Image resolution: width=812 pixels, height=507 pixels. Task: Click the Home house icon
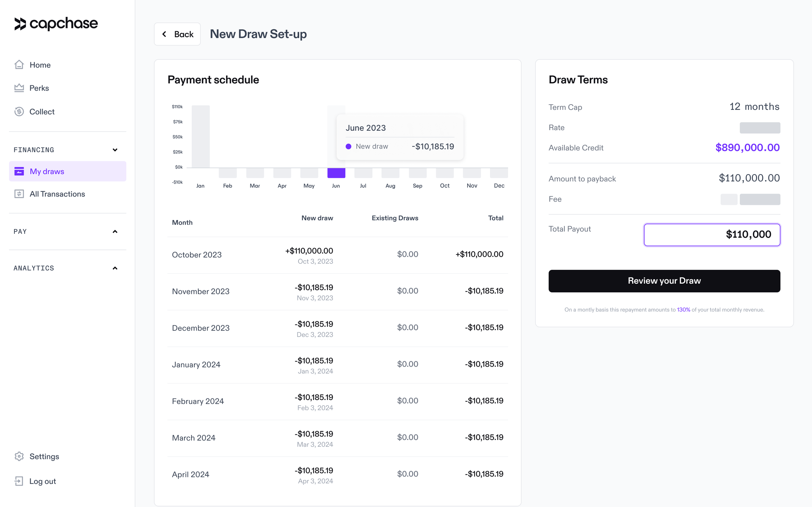19,64
